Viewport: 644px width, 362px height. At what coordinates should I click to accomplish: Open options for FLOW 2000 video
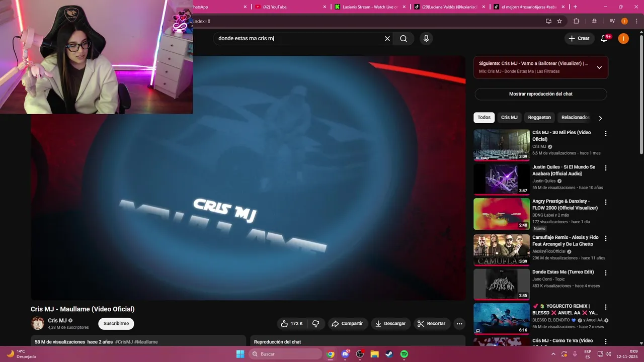(x=606, y=202)
